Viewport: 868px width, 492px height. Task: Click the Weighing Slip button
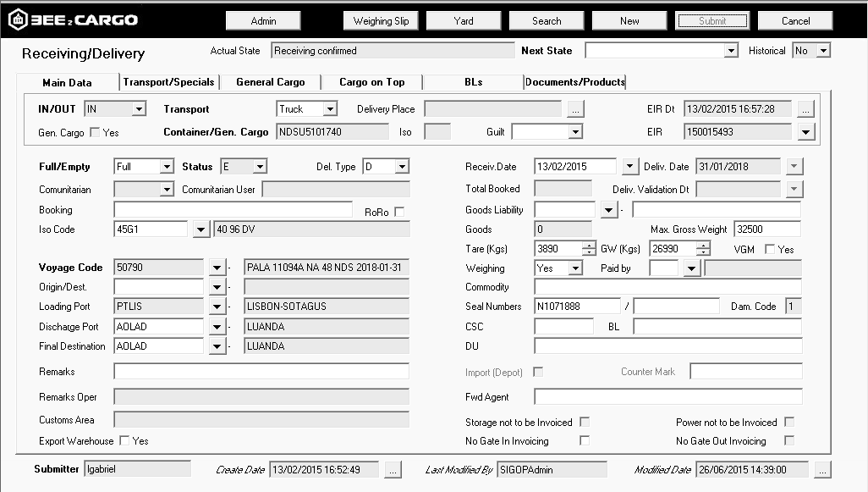(x=381, y=21)
